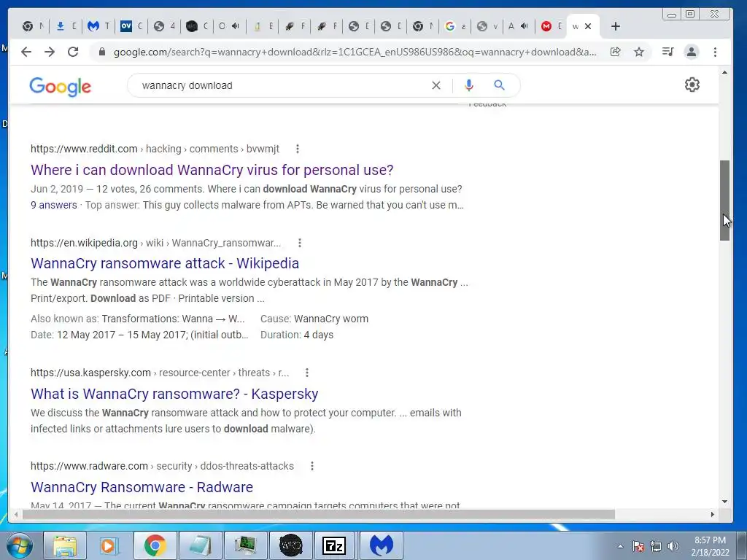Open more options for the Wikipedia result
The height and width of the screenshot is (560, 747).
point(300,243)
